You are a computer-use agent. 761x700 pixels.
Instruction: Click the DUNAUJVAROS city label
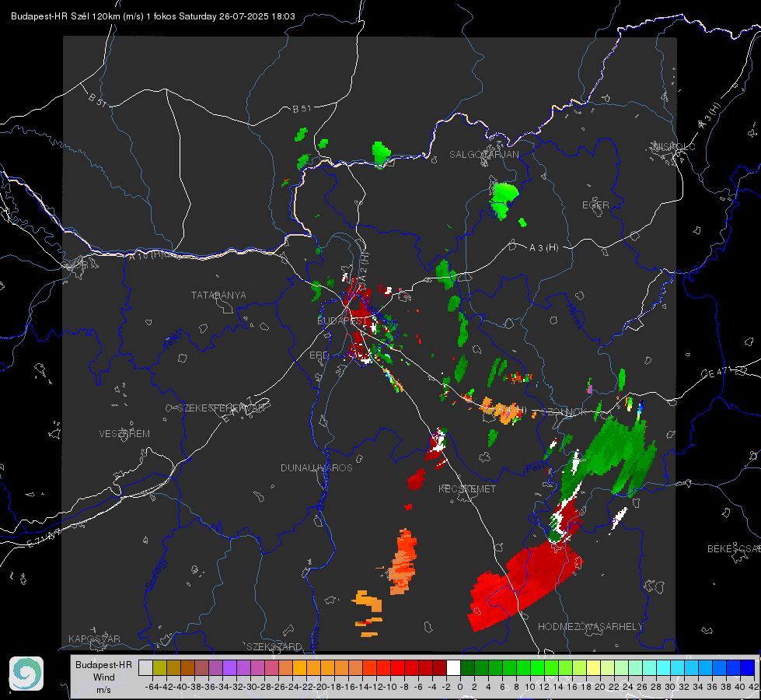pos(316,467)
